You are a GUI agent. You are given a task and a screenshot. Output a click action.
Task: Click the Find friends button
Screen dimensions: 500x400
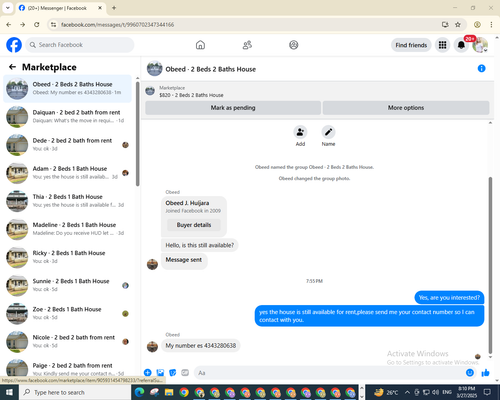411,45
